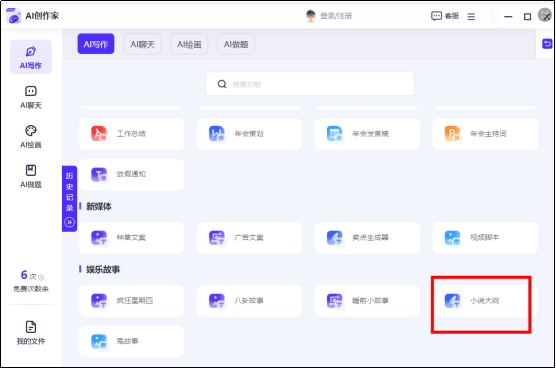Select AI绘画 palette icon in left sidebar
This screenshot has height=368, width=556.
tap(31, 130)
